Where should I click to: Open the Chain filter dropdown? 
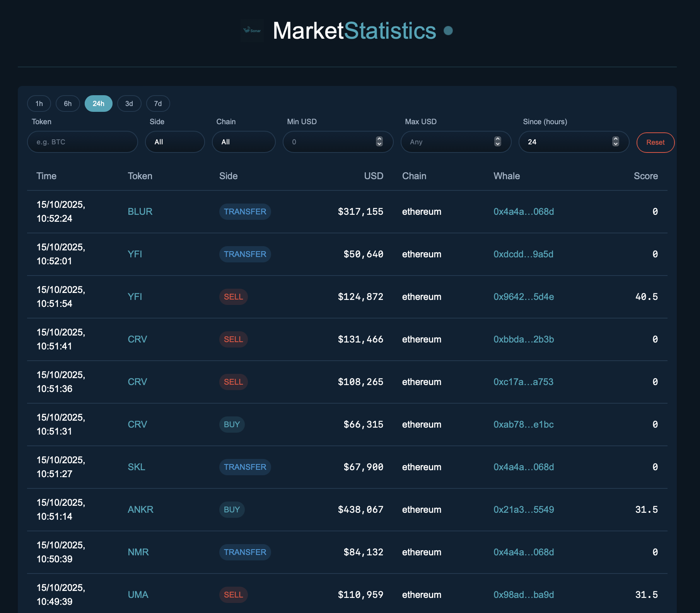tap(244, 142)
